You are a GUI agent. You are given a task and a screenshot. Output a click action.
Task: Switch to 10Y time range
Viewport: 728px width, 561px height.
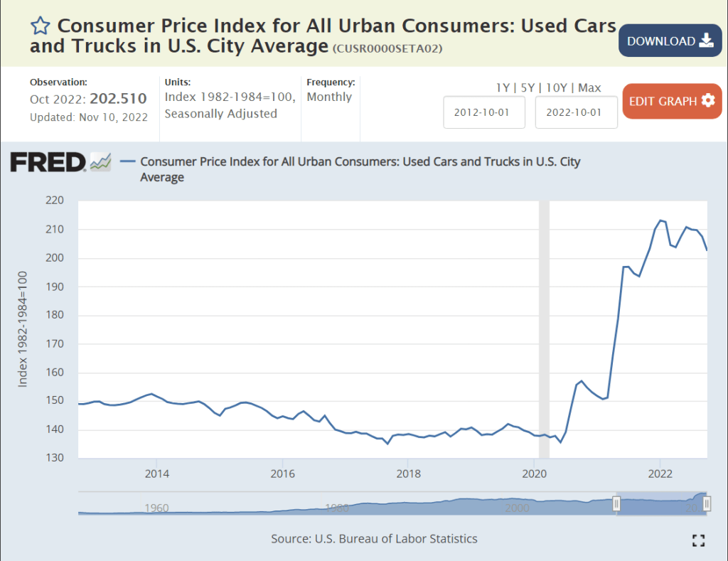coord(556,88)
